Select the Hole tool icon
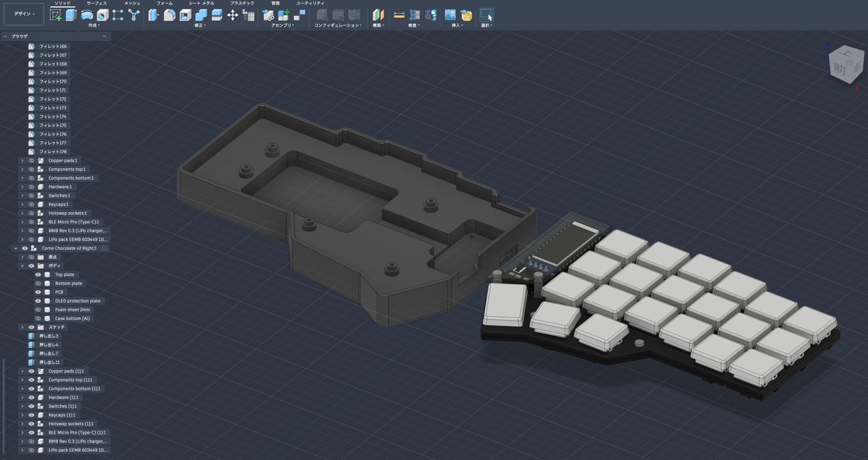Image resolution: width=868 pixels, height=460 pixels. click(102, 15)
